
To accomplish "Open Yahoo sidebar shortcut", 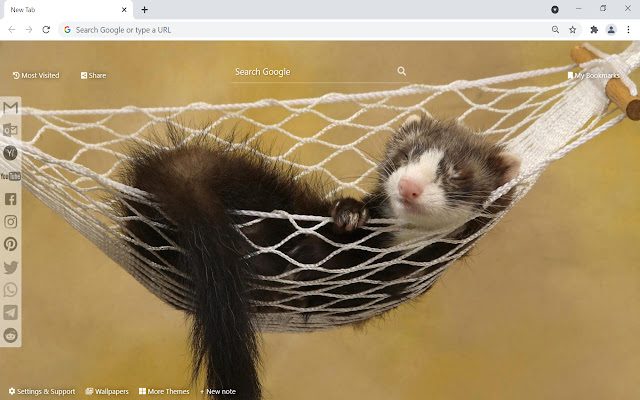I will 10,153.
